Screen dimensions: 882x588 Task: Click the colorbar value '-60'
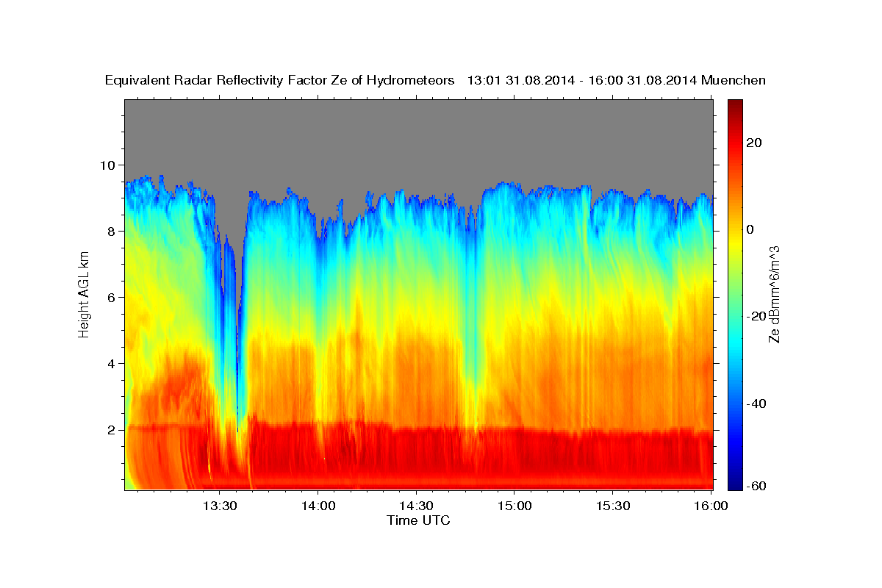click(757, 486)
